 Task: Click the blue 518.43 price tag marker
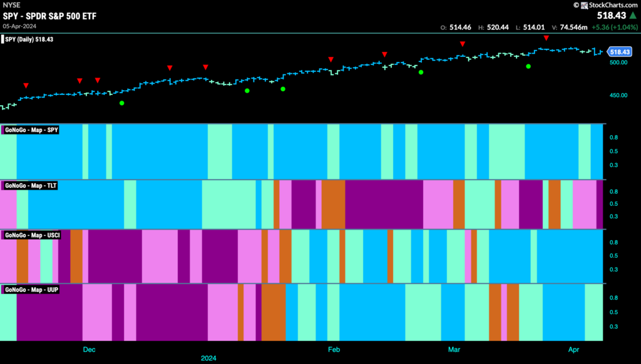(620, 52)
